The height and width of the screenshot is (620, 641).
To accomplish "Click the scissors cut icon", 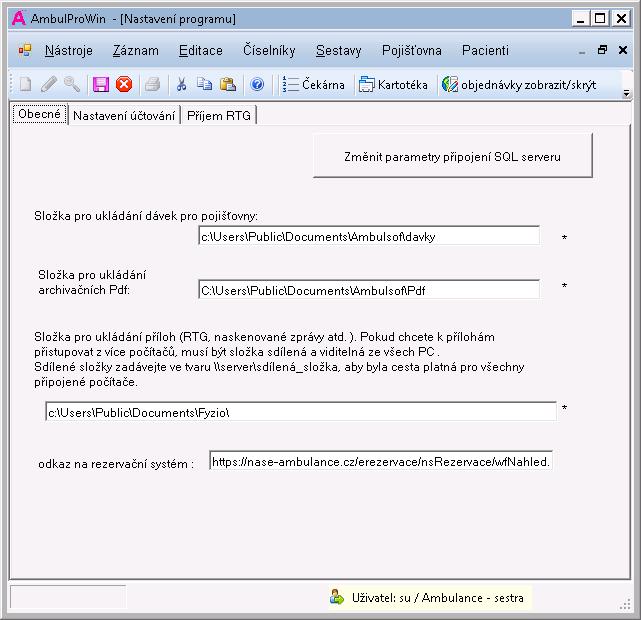I will [182, 84].
